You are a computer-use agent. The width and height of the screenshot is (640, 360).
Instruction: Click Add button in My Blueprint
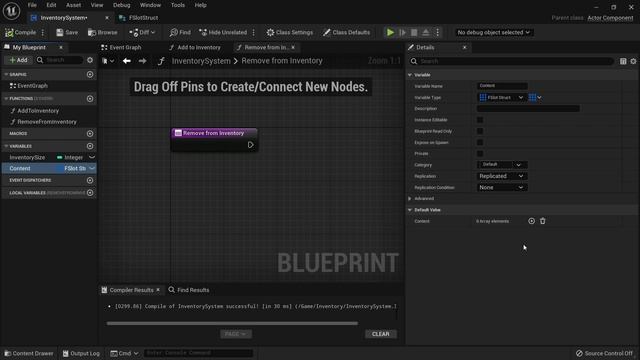18,60
